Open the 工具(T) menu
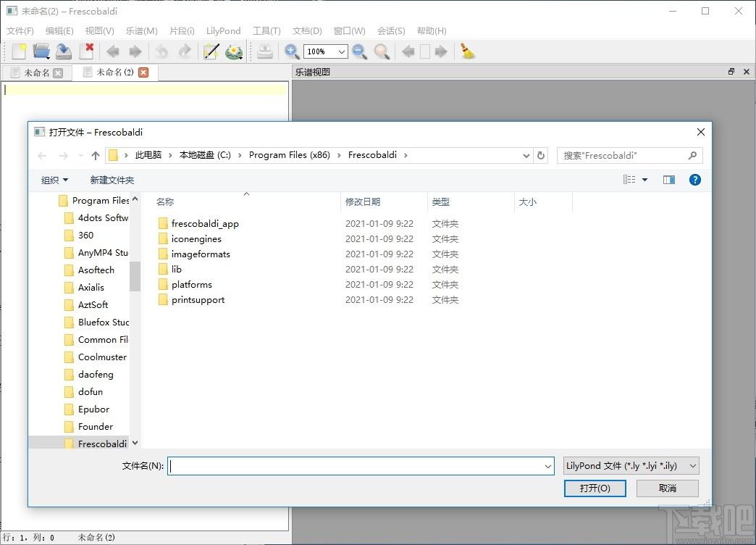This screenshot has width=756, height=545. (x=266, y=31)
